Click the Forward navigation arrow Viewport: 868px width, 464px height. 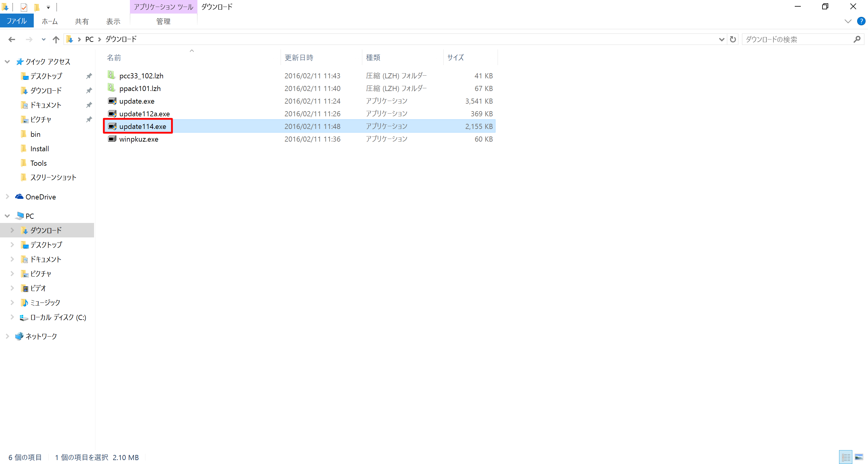(29, 39)
